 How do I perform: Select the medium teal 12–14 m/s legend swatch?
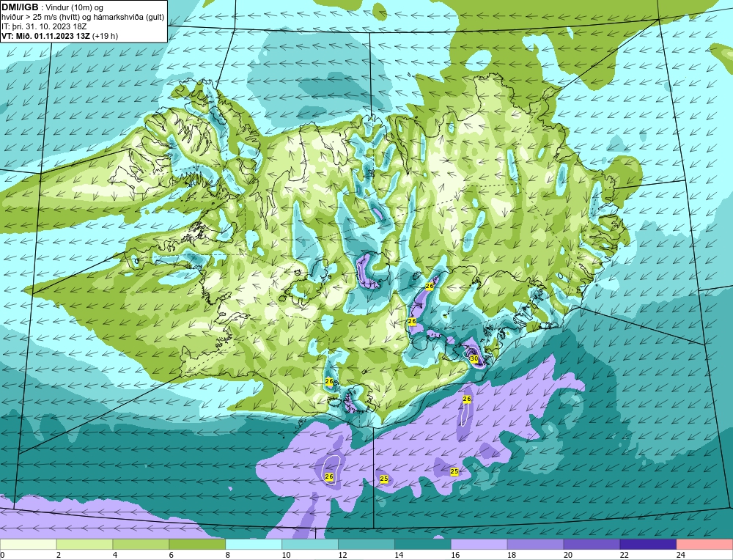point(366,545)
